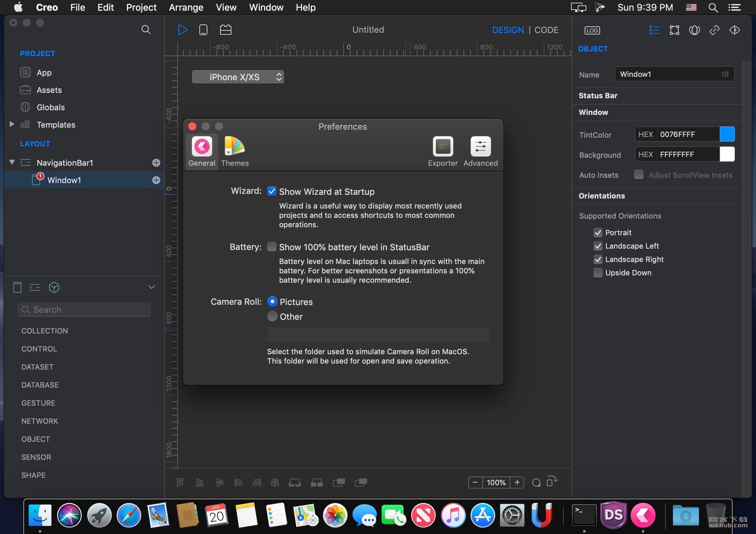Open the LOG panel icon
The width and height of the screenshot is (756, 534).
tap(592, 30)
